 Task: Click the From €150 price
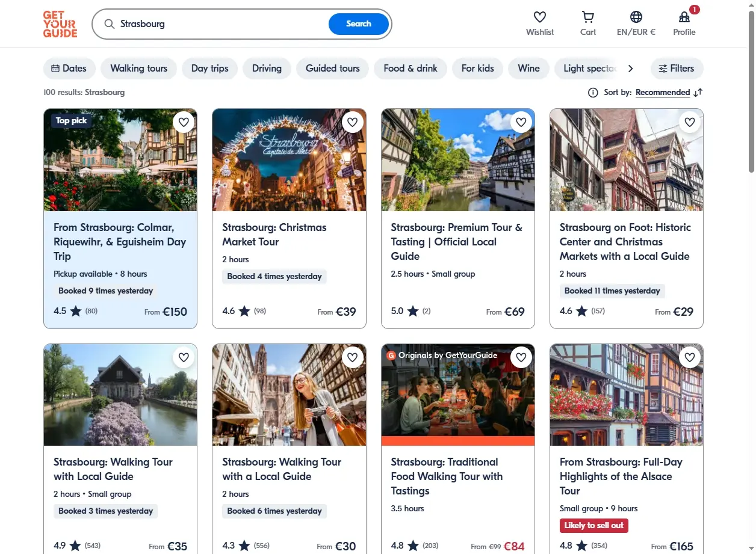(166, 312)
